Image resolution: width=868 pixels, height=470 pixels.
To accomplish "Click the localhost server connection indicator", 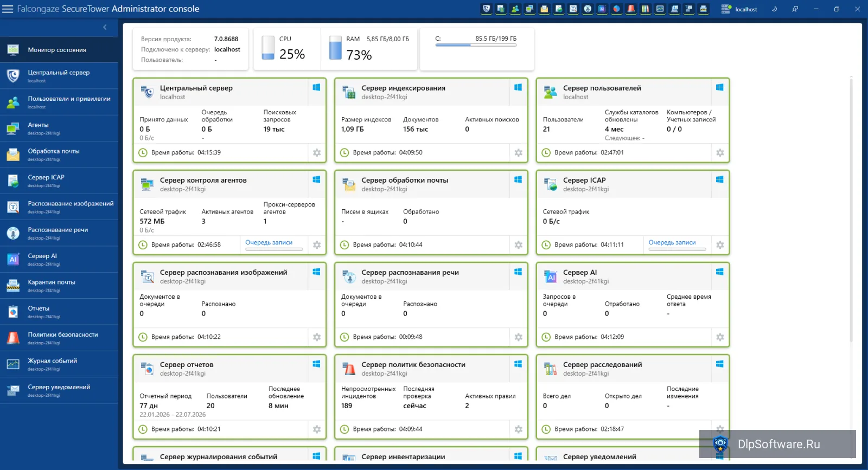I will pyautogui.click(x=739, y=9).
